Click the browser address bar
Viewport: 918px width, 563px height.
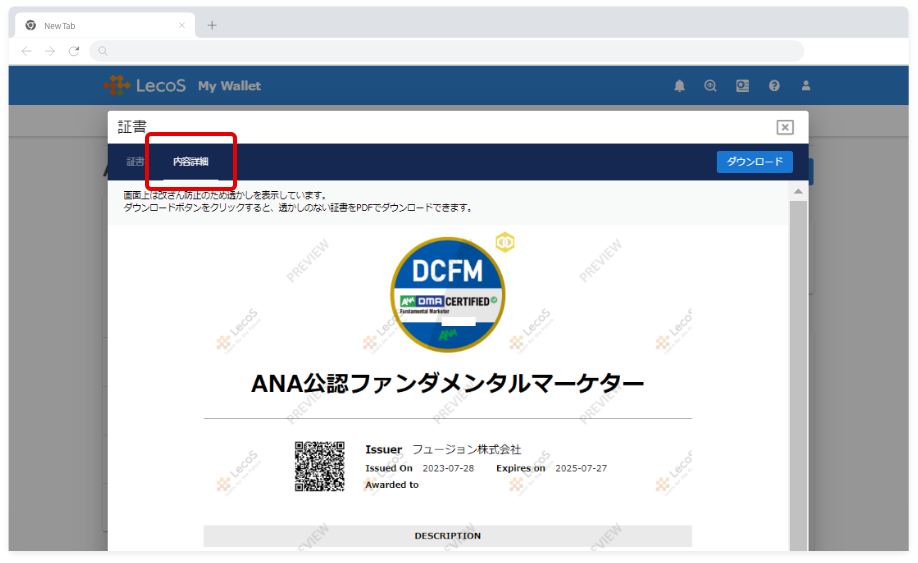tap(446, 52)
